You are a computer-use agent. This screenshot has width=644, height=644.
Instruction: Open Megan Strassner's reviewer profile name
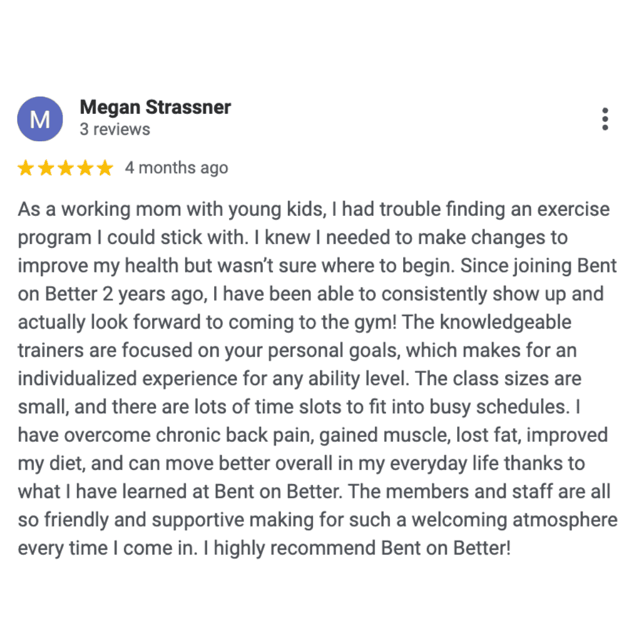coord(155,108)
